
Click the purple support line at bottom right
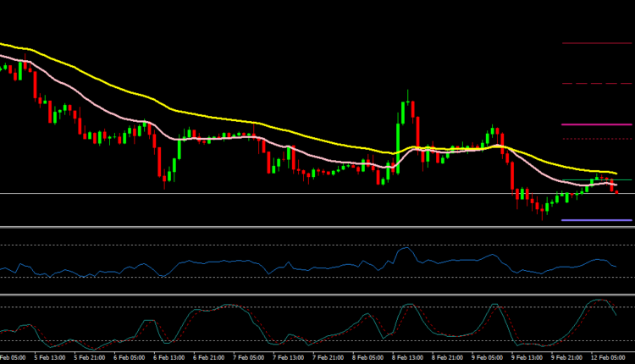(597, 220)
